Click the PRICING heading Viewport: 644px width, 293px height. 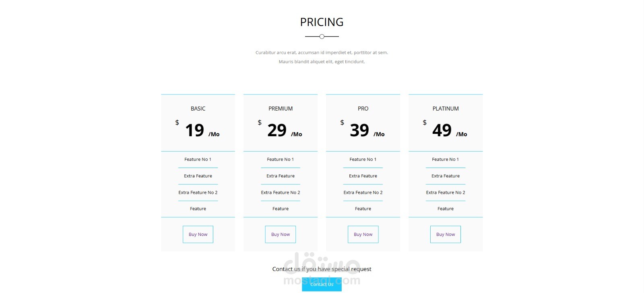tap(322, 22)
